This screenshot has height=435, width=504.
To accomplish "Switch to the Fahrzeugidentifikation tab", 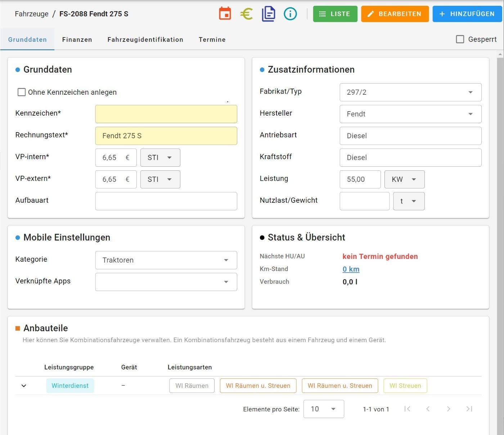I will (145, 40).
